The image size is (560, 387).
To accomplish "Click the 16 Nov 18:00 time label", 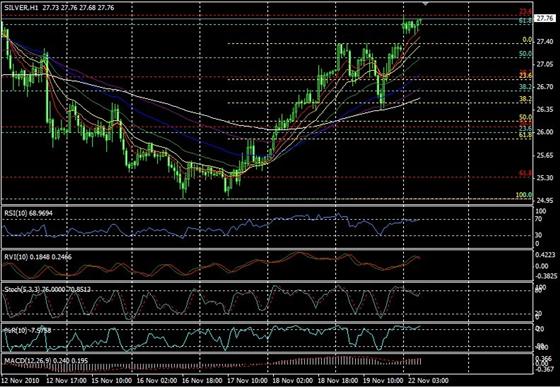I will click(202, 380).
